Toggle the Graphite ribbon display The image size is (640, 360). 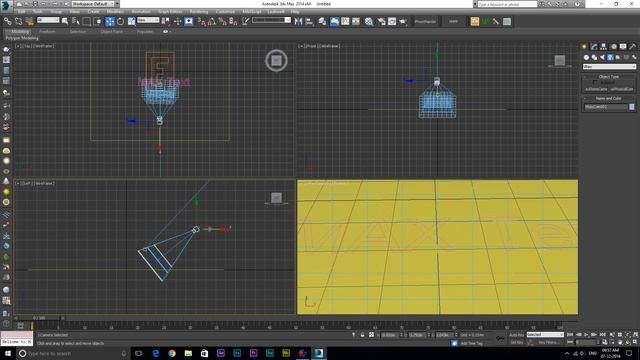point(334,21)
